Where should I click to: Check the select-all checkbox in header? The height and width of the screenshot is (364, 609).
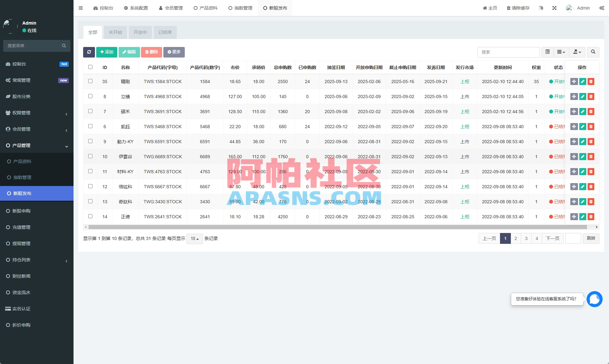90,67
